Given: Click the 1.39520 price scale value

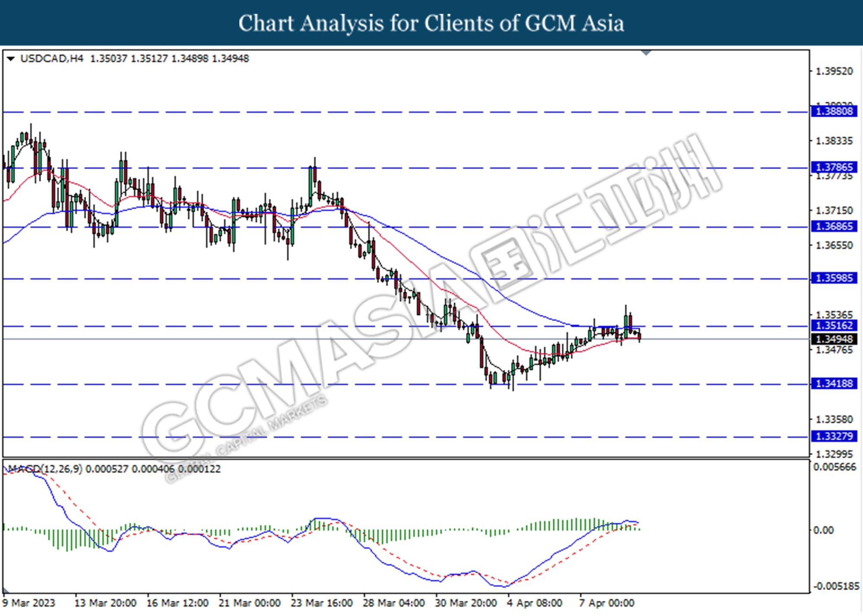Looking at the screenshot, I should pos(834,71).
